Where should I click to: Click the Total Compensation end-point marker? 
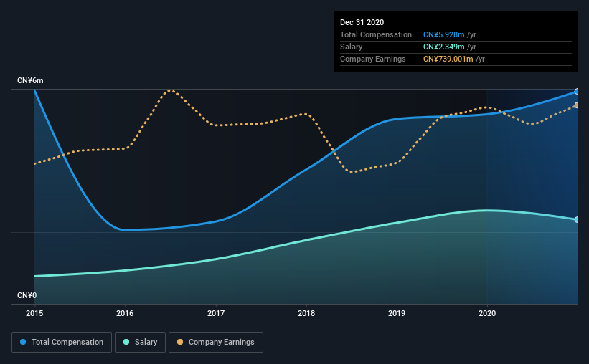coord(577,92)
